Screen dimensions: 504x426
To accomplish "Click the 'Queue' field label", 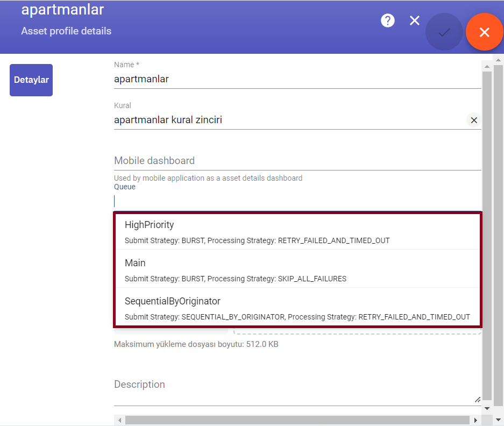I will coord(125,187).
